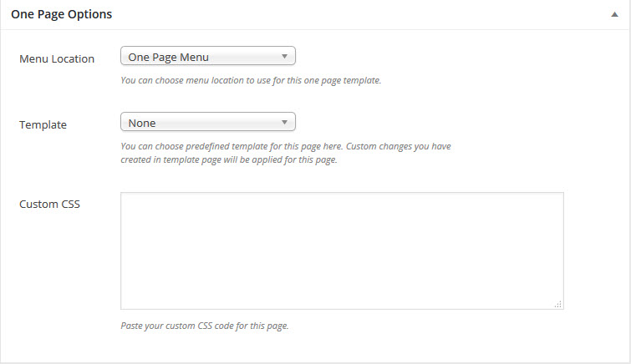Screen dimensions: 631x364
Task: Click the Menu Location dropdown arrow
Action: 284,56
